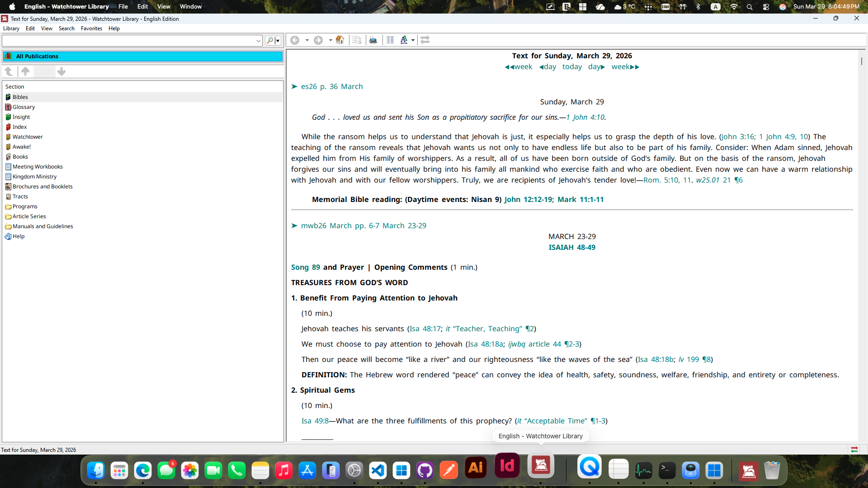Screen dimensions: 868x488
Task: Open the Library menu
Action: tap(11, 28)
